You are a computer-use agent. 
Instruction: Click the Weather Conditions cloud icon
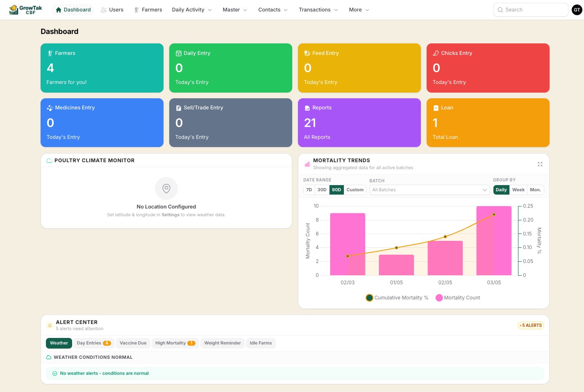pos(49,358)
